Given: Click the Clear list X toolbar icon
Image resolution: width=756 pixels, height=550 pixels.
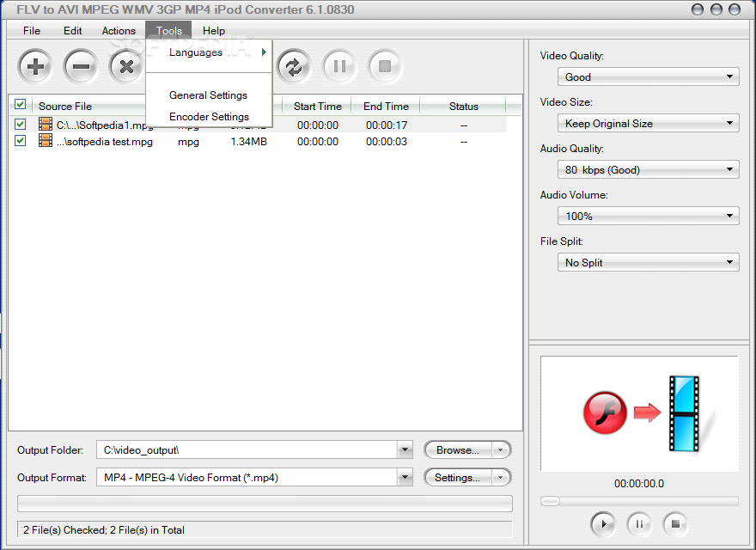Looking at the screenshot, I should [x=126, y=66].
